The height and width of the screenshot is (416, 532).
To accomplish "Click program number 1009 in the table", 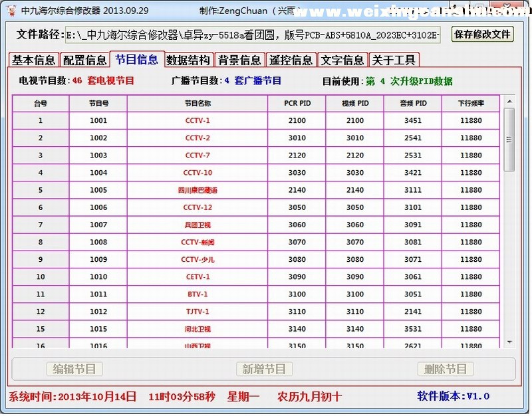I will tap(98, 260).
